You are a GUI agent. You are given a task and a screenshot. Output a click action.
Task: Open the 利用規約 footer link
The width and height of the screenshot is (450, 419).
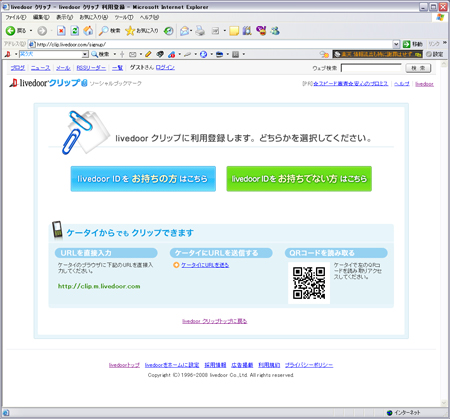269,365
